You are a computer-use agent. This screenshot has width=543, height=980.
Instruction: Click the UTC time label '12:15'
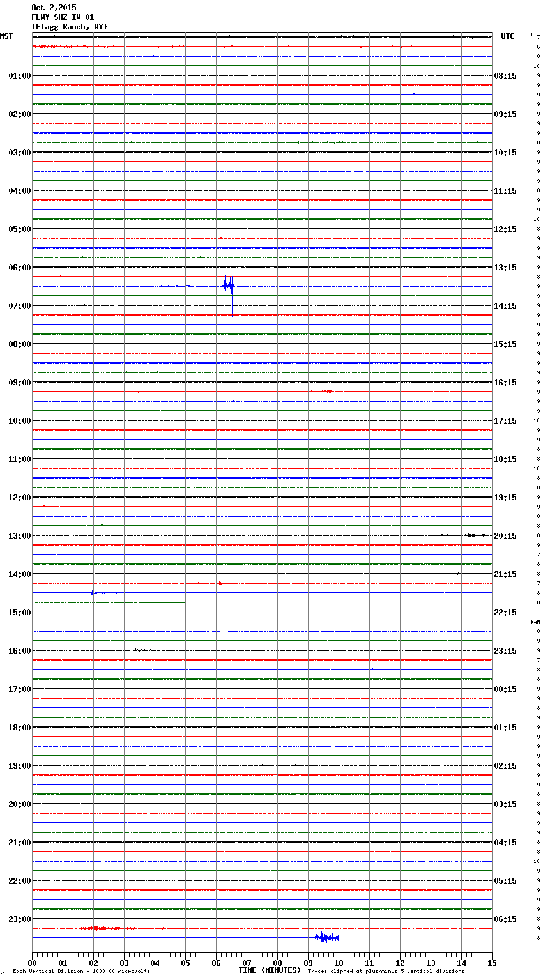pyautogui.click(x=505, y=229)
